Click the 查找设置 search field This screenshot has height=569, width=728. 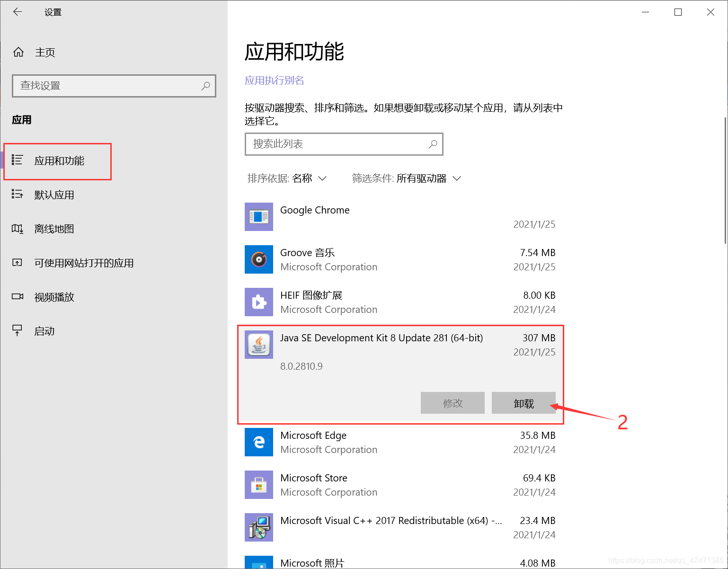(114, 86)
